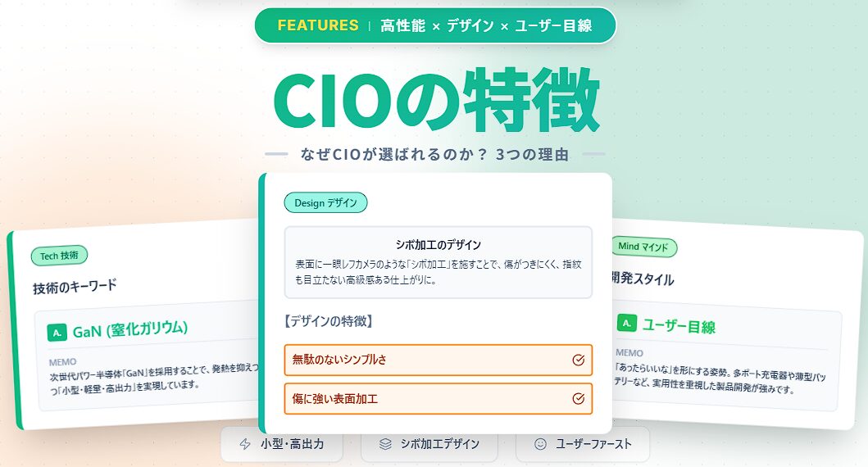Click the smiley face icon beside ユーザーファースト

[540, 444]
